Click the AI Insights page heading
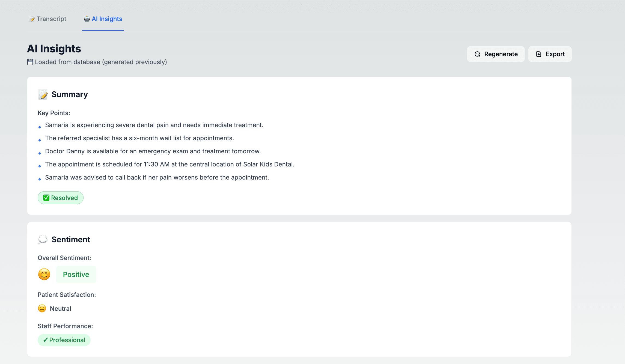 coord(54,49)
